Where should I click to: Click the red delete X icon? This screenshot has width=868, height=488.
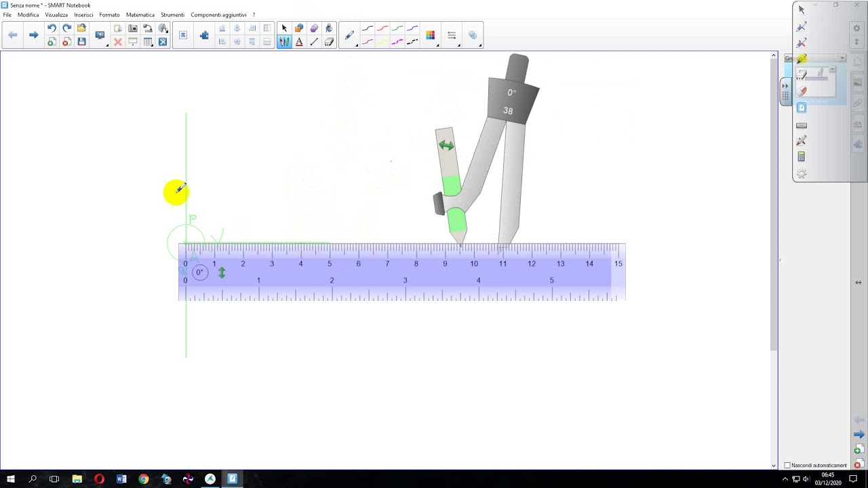(x=118, y=42)
